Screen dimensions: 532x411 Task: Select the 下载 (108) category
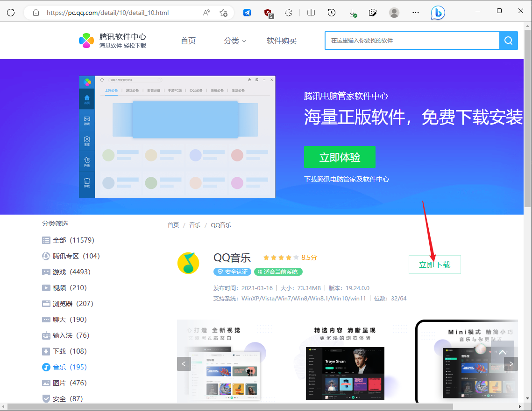tap(64, 351)
